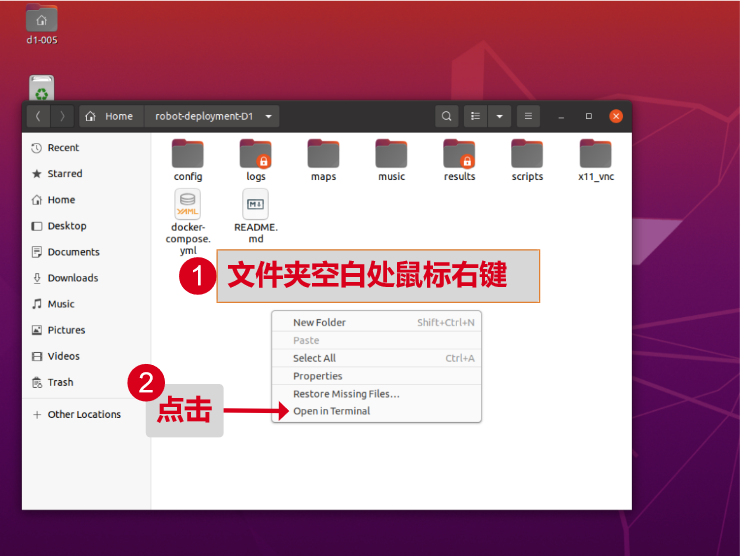Select the x11_vnc folder icon
742x556 pixels.
click(595, 153)
